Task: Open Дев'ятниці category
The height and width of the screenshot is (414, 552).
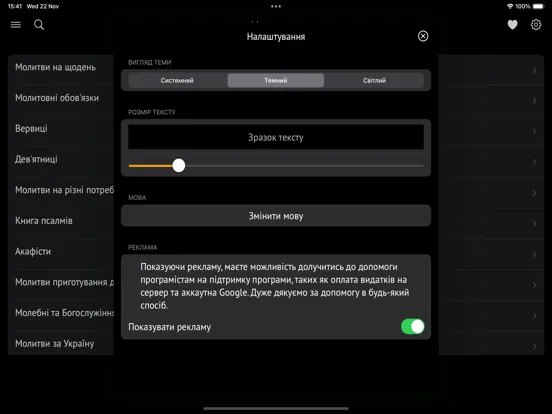Action: point(61,162)
